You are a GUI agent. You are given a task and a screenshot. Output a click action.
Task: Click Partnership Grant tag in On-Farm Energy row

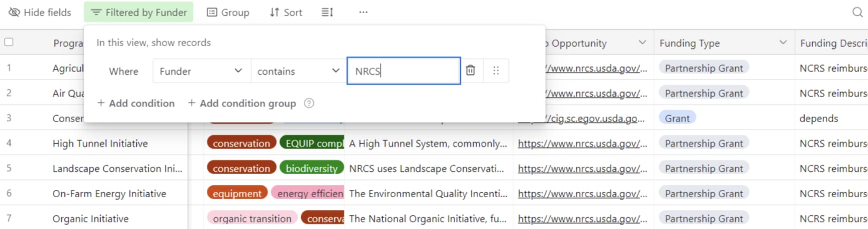point(704,194)
